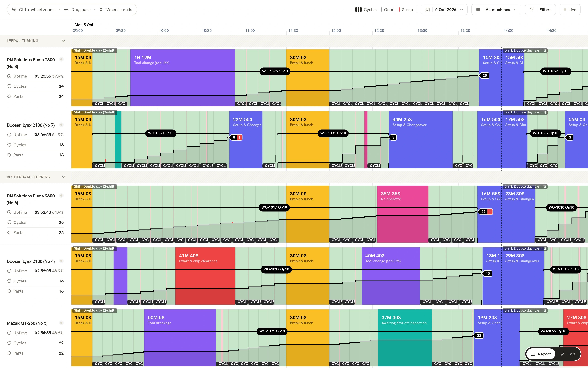Select the 37M 30S Awaiting first-off inspection block

coord(405,338)
